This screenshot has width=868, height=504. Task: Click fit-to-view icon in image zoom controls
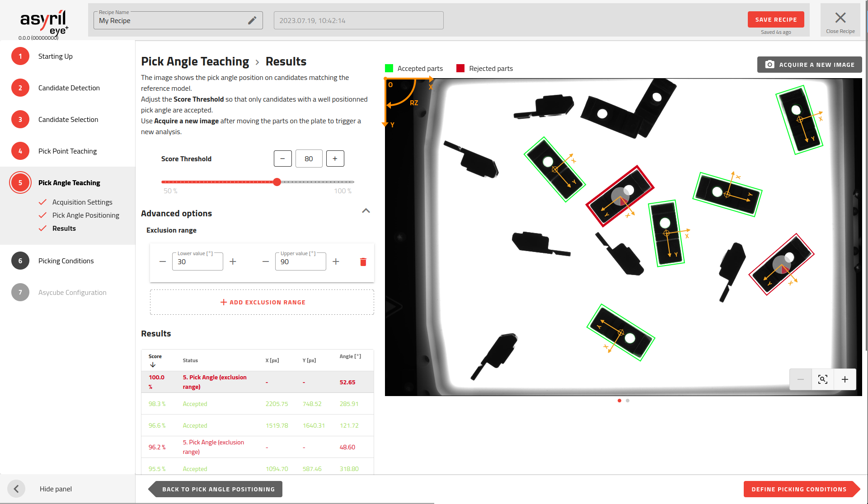[822, 379]
